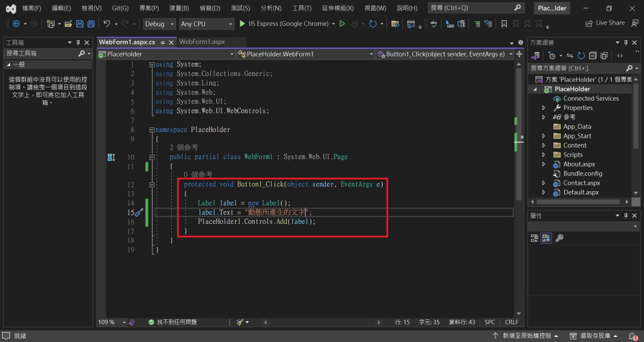This screenshot has height=342, width=644.
Task: Click the Undo arrow icon
Action: (107, 24)
